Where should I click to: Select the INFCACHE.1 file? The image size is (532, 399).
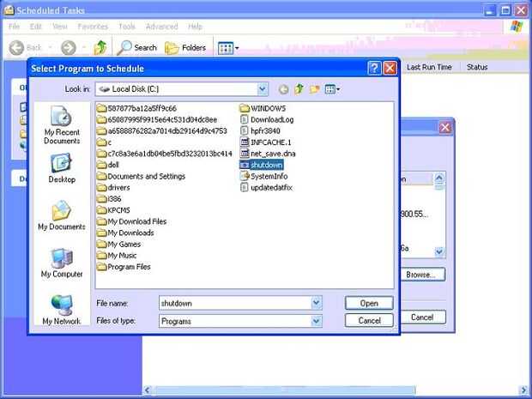(266, 142)
